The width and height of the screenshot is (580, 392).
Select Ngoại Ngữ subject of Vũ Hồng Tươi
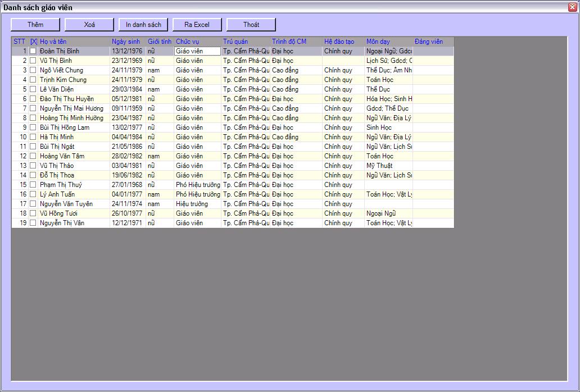tap(389, 213)
